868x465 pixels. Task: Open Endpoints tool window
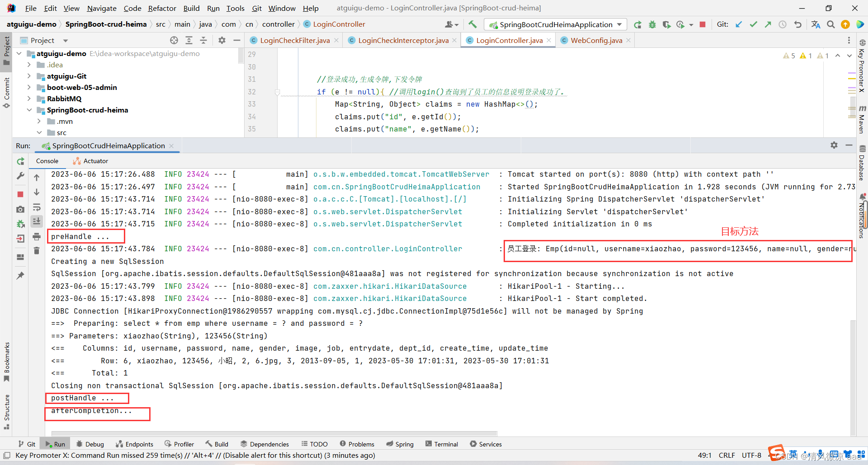(134, 444)
